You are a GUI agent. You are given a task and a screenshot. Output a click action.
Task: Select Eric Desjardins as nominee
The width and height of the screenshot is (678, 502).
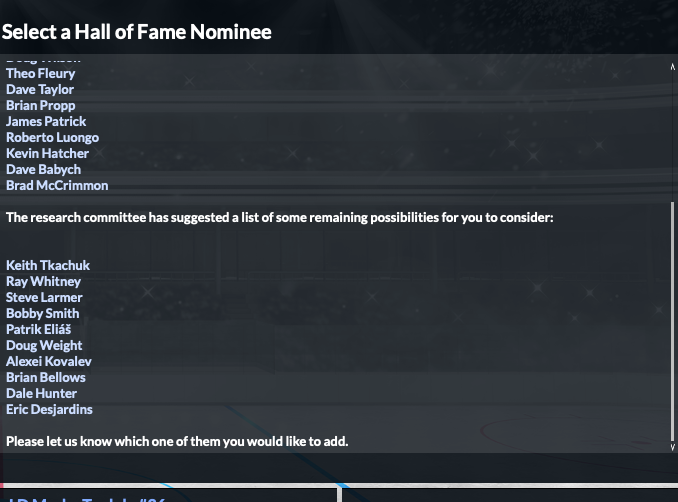49,409
